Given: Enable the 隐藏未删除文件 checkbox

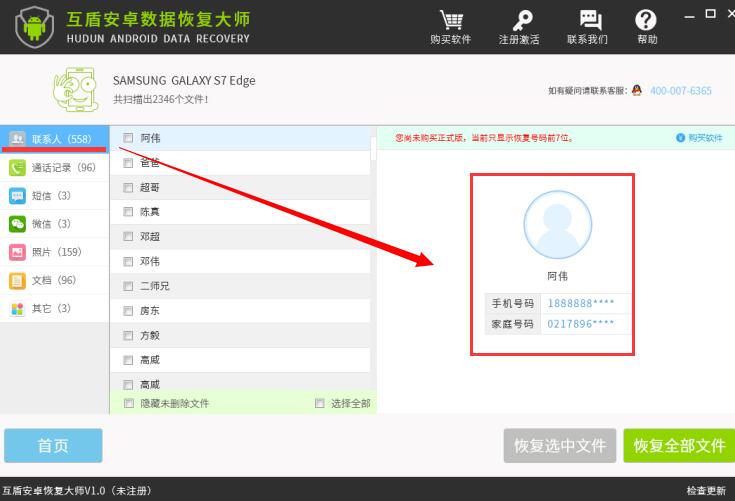Looking at the screenshot, I should 128,403.
